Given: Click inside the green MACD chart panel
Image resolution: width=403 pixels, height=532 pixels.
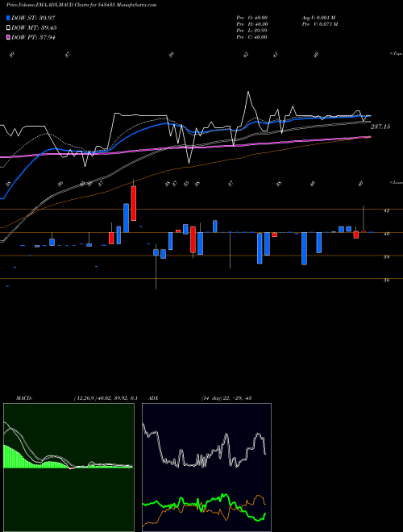Looking at the screenshot, I should pyautogui.click(x=69, y=468).
